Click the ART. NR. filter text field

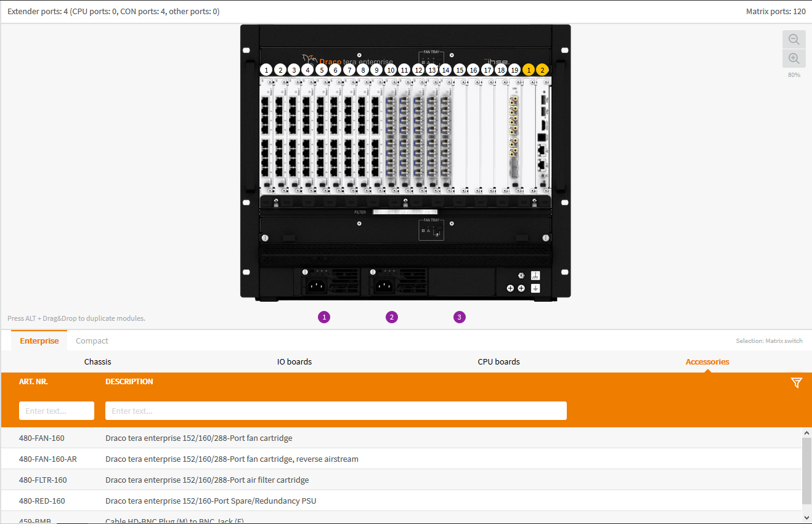pos(57,411)
